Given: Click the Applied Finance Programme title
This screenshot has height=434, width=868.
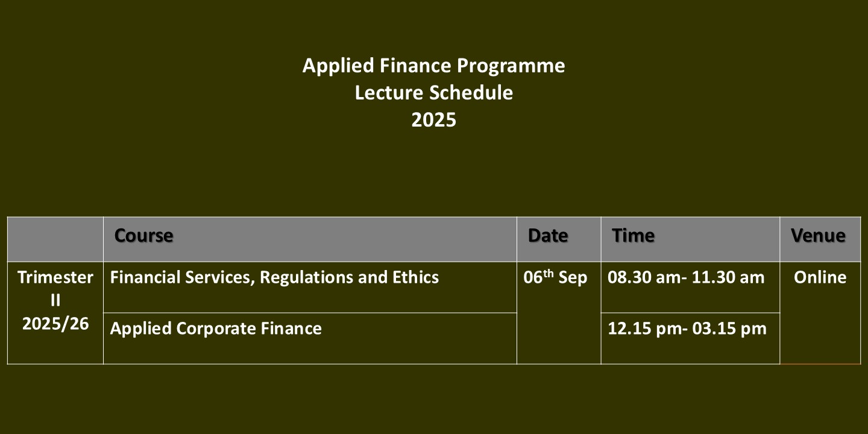Looking at the screenshot, I should pos(433,65).
